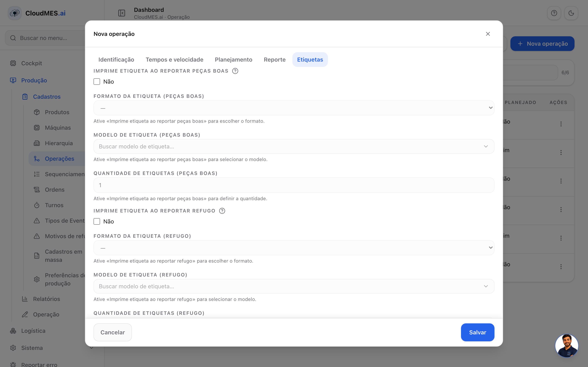
Task: Click the Cockpit sidebar icon
Action: (13, 63)
